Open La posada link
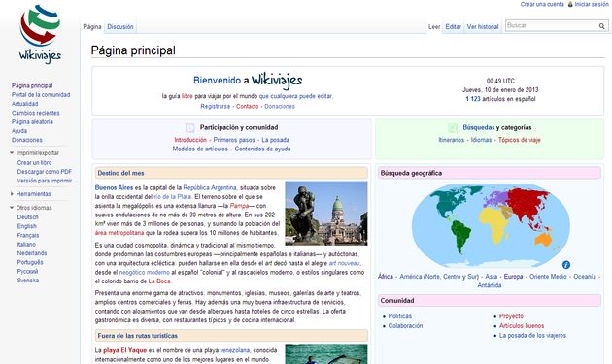The width and height of the screenshot is (612, 364). pos(275,140)
